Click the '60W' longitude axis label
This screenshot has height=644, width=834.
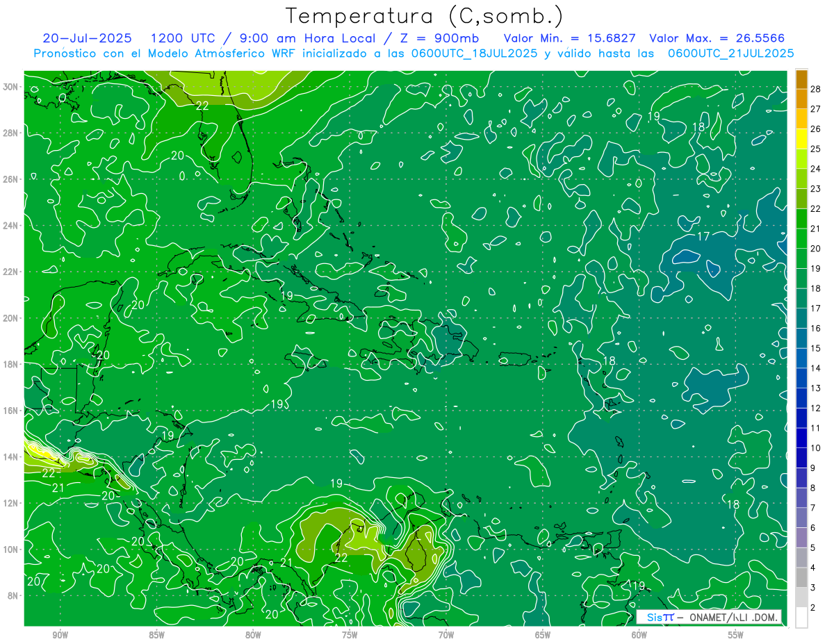pos(639,635)
